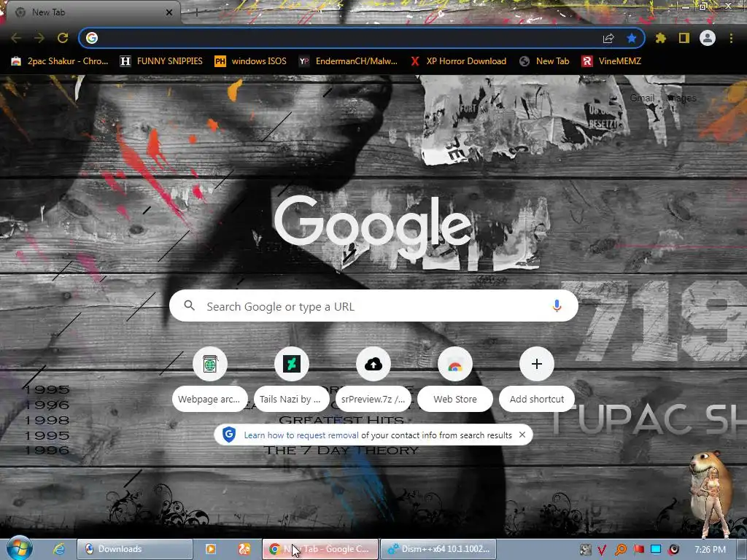
Task: Switch to Dism++x64 taskbar window
Action: 438,549
